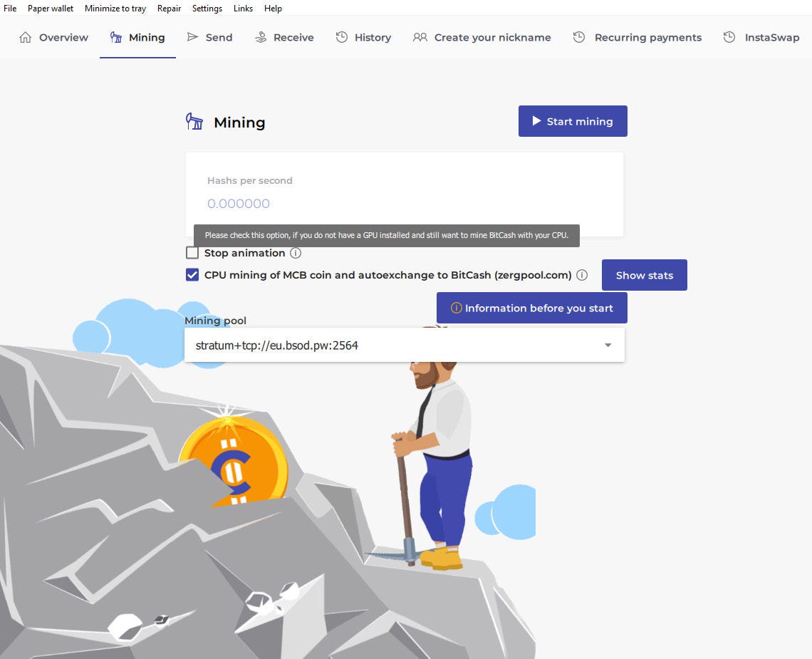Image resolution: width=812 pixels, height=659 pixels.
Task: Click the History clock icon
Action: tap(342, 37)
